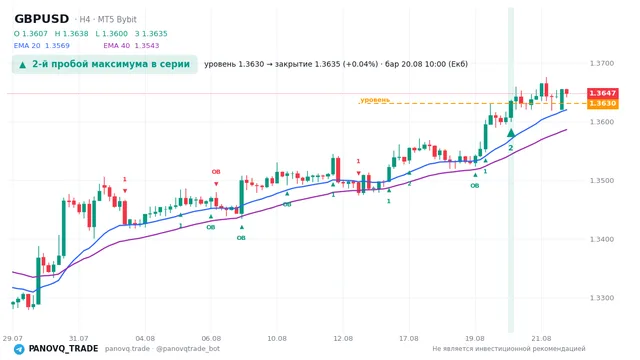Click the 'L 1.3600' low value
This screenshot has width=640, height=360.
click(x=111, y=34)
